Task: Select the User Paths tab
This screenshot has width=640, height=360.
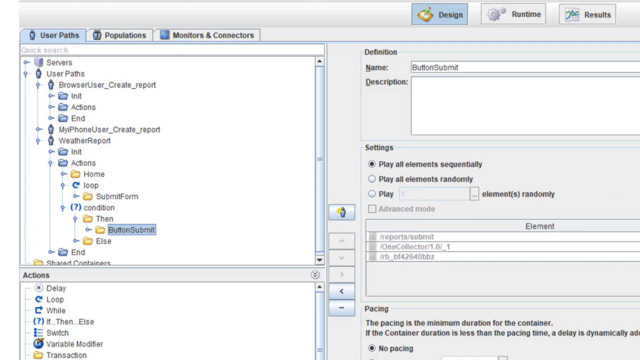Action: click(53, 35)
